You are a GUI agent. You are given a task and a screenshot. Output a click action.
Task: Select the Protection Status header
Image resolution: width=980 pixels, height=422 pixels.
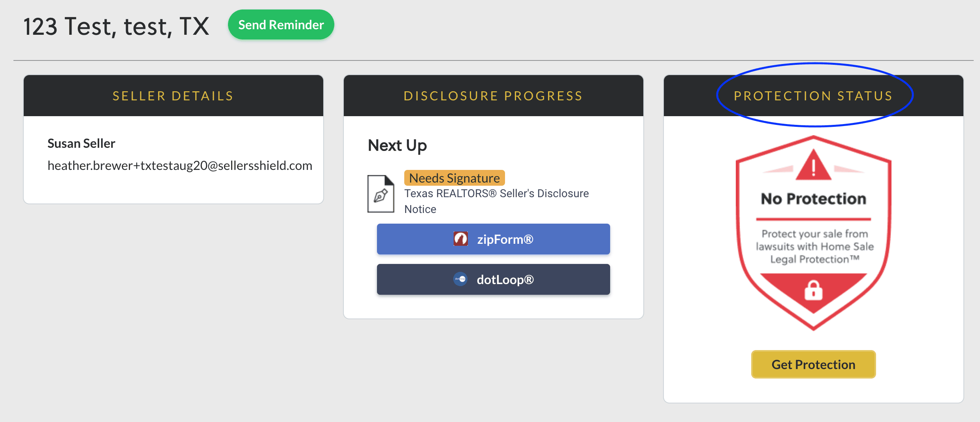tap(813, 96)
